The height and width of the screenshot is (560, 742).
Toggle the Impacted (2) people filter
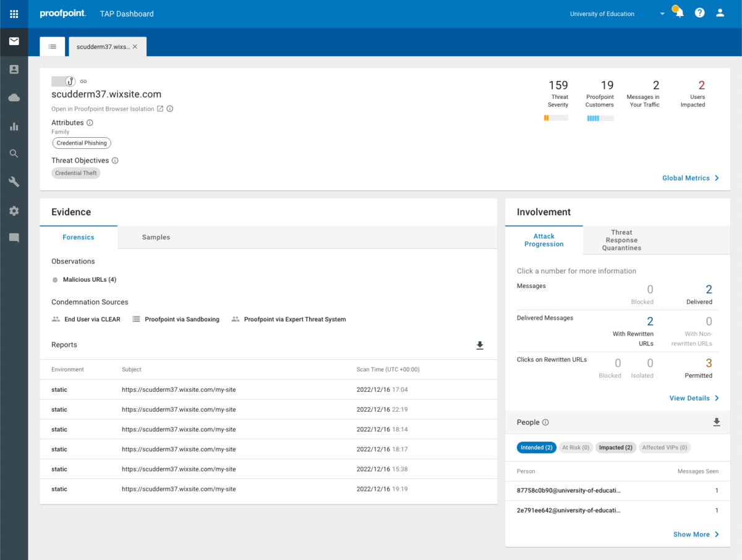616,447
